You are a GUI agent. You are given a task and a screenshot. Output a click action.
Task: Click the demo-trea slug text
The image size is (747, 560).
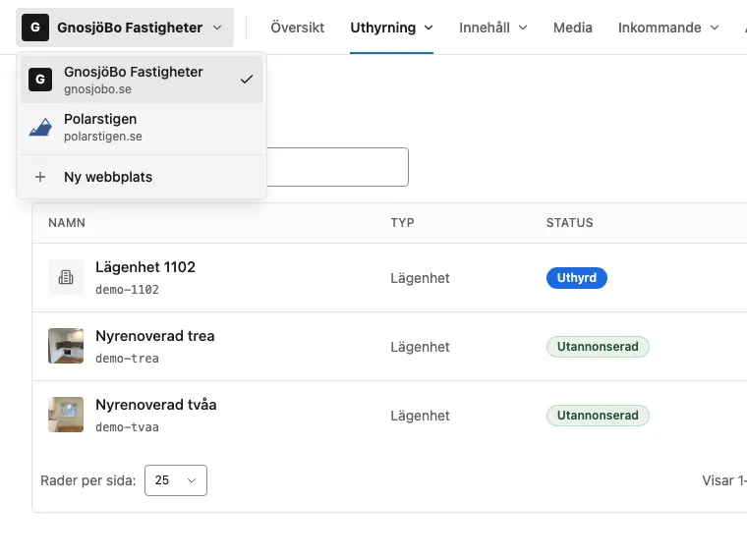(127, 358)
